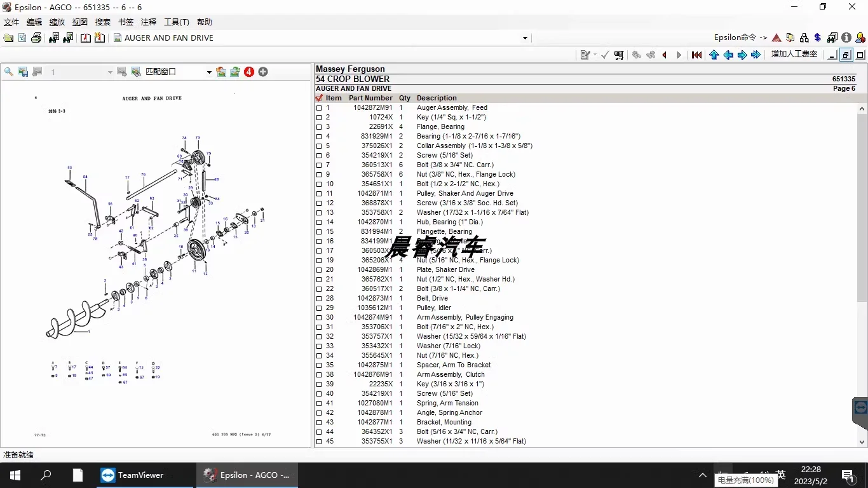Tick checkbox for item 28 Belt, Drive
This screenshot has height=488, width=868.
coord(319,299)
